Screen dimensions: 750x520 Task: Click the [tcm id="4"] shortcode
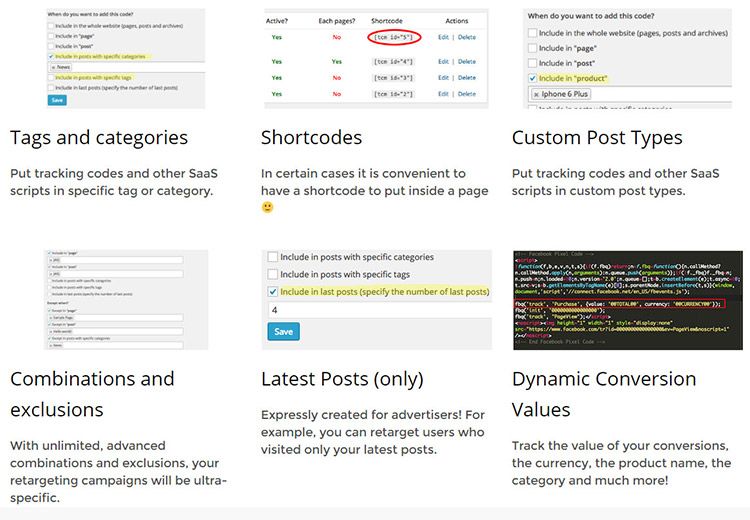(x=393, y=62)
